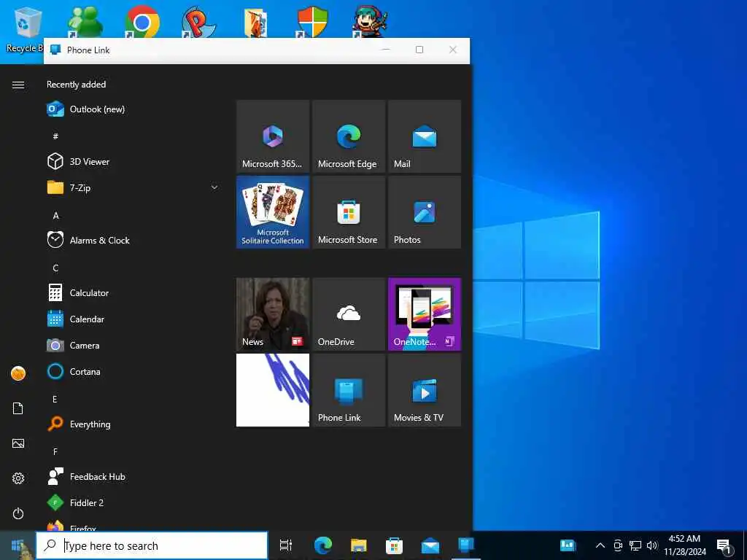747x560 pixels.
Task: Open the Action Center notifications icon
Action: click(x=724, y=545)
